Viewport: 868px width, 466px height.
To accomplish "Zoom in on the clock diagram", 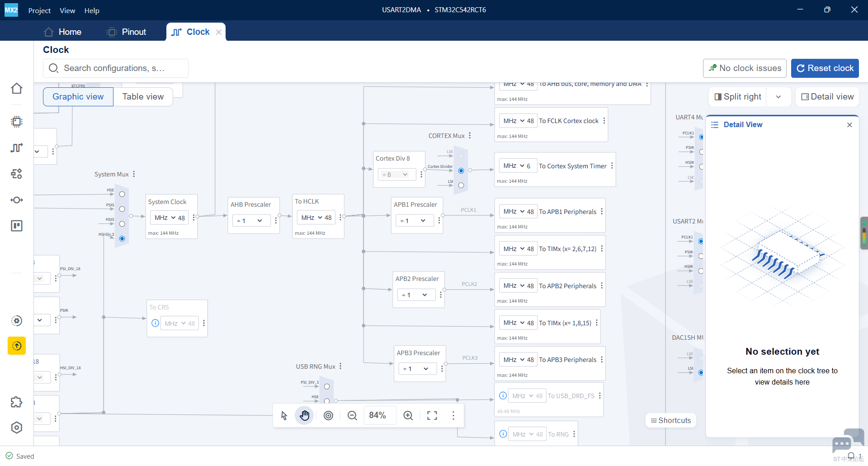I will [x=408, y=415].
